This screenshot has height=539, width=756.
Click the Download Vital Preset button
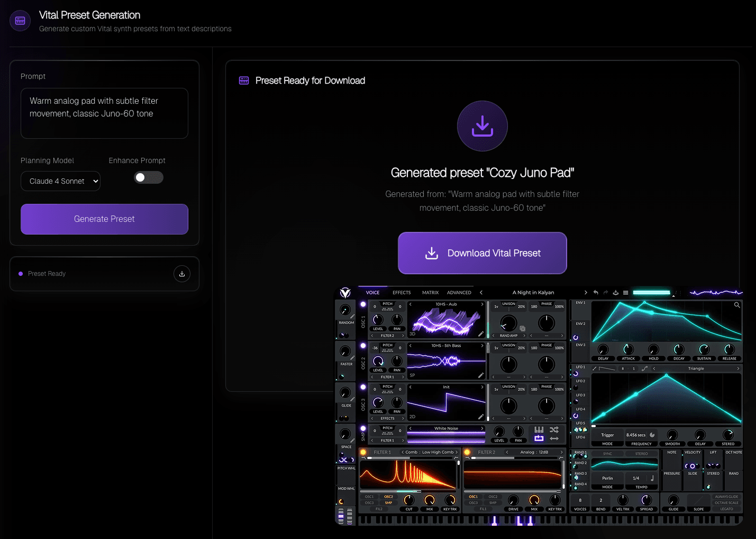(482, 253)
